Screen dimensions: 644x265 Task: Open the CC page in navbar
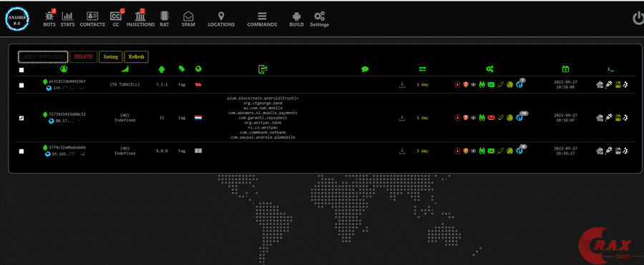(x=116, y=19)
